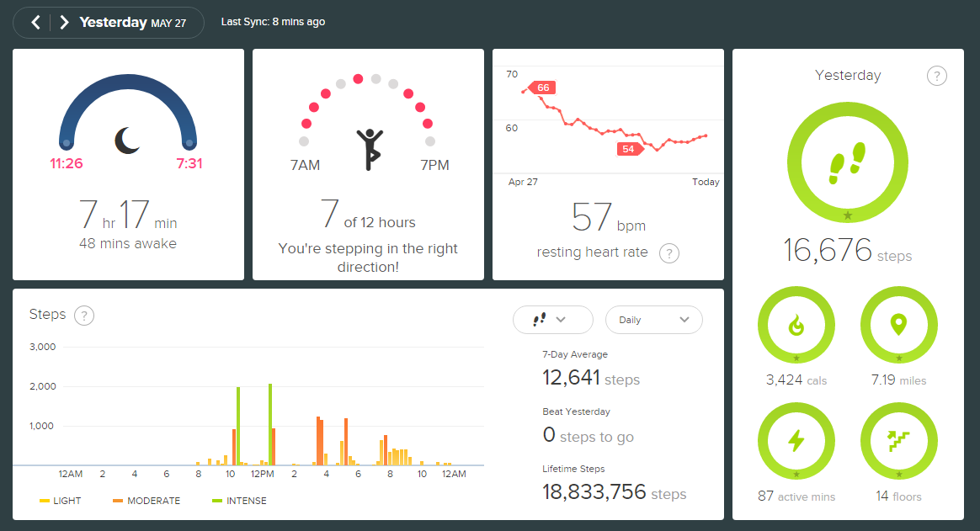Click the 54 heart rate low marker

(630, 149)
